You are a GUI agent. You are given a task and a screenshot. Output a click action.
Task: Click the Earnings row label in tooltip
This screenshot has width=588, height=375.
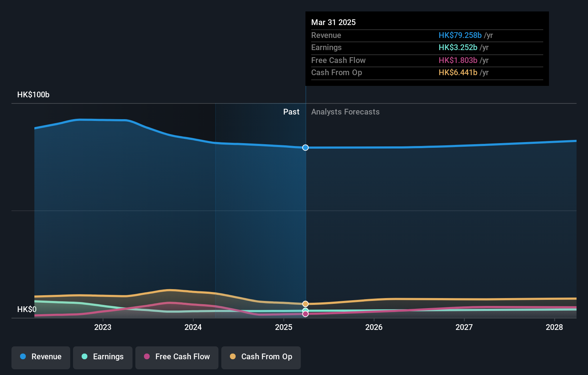pos(326,47)
